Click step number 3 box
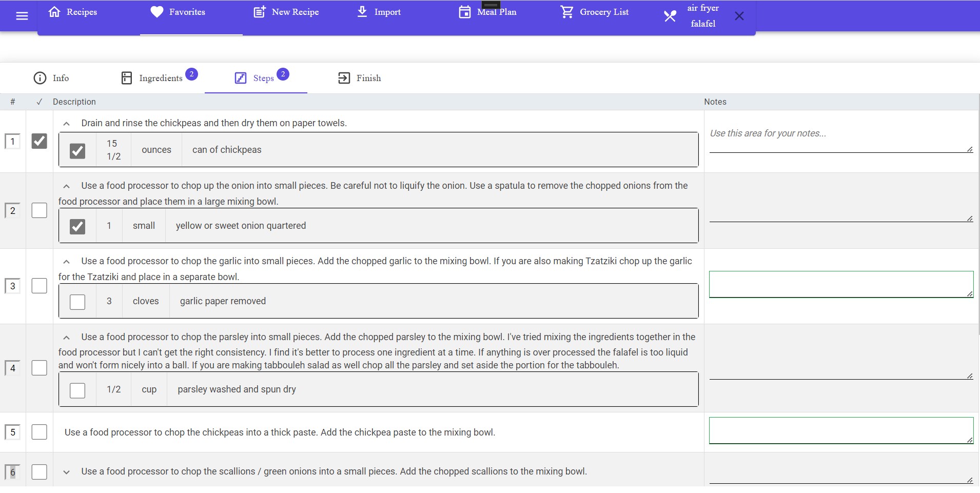The width and height of the screenshot is (980, 493). [13, 286]
